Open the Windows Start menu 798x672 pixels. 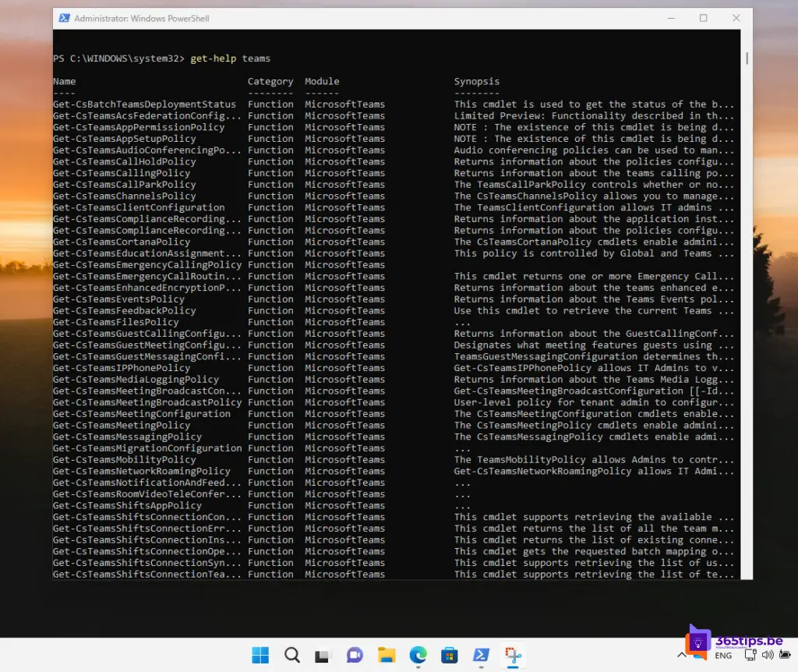tap(260, 655)
